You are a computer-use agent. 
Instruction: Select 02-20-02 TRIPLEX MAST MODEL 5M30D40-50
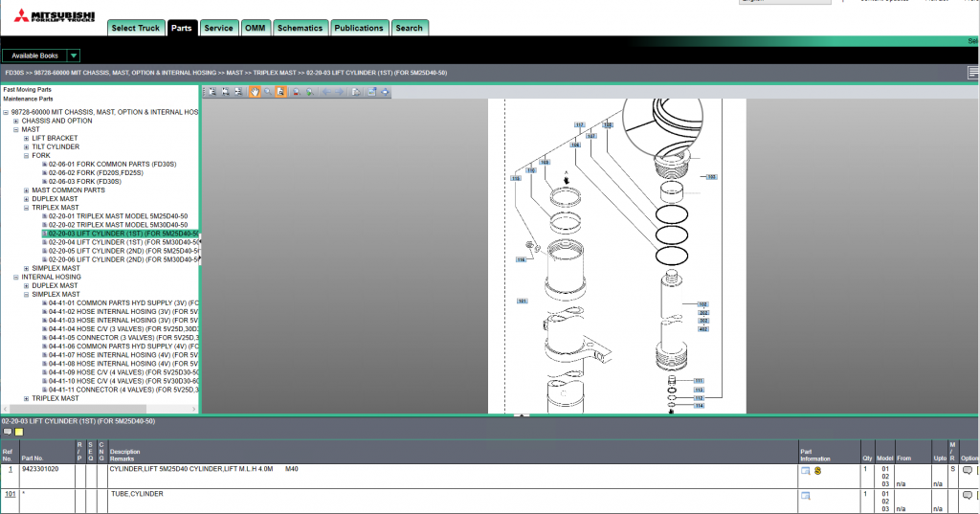coord(118,225)
